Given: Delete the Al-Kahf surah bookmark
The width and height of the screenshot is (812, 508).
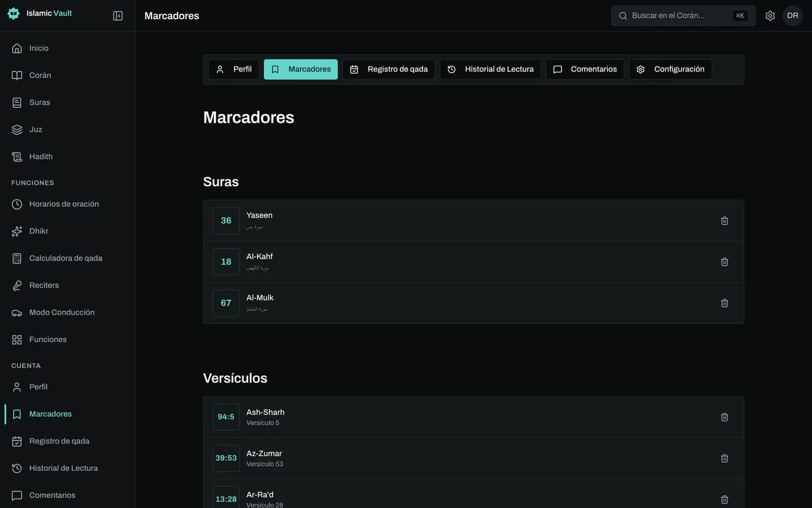Looking at the screenshot, I should tap(724, 262).
